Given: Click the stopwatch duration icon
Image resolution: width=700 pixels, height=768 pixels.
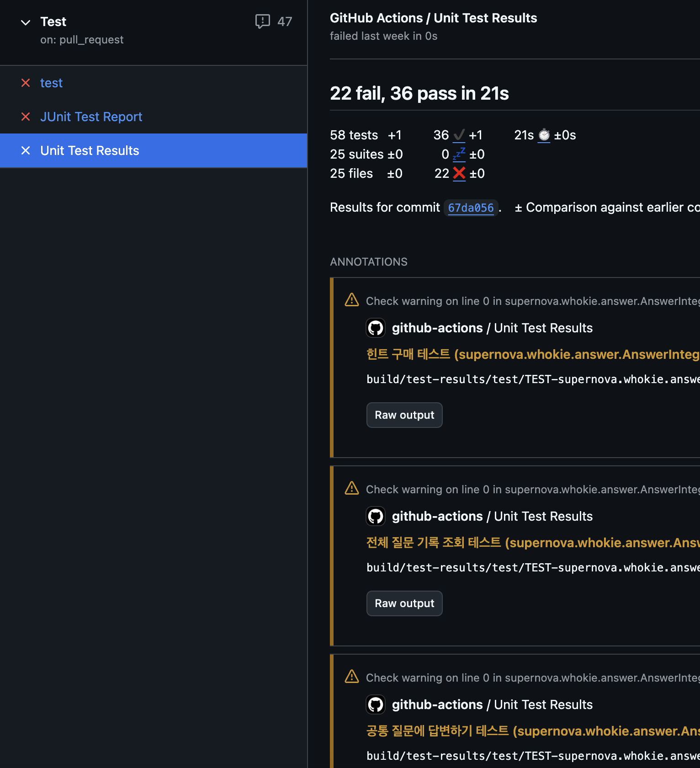Looking at the screenshot, I should pyautogui.click(x=544, y=135).
